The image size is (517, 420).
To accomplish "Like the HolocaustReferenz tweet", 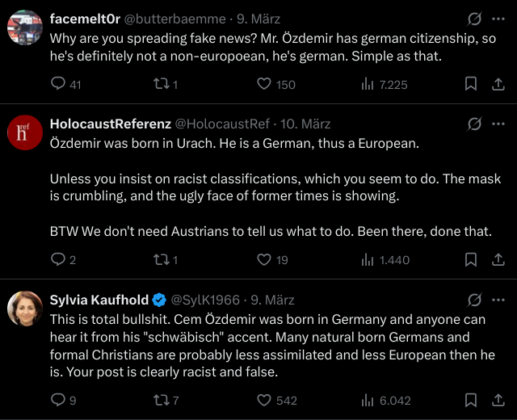I will (x=264, y=260).
